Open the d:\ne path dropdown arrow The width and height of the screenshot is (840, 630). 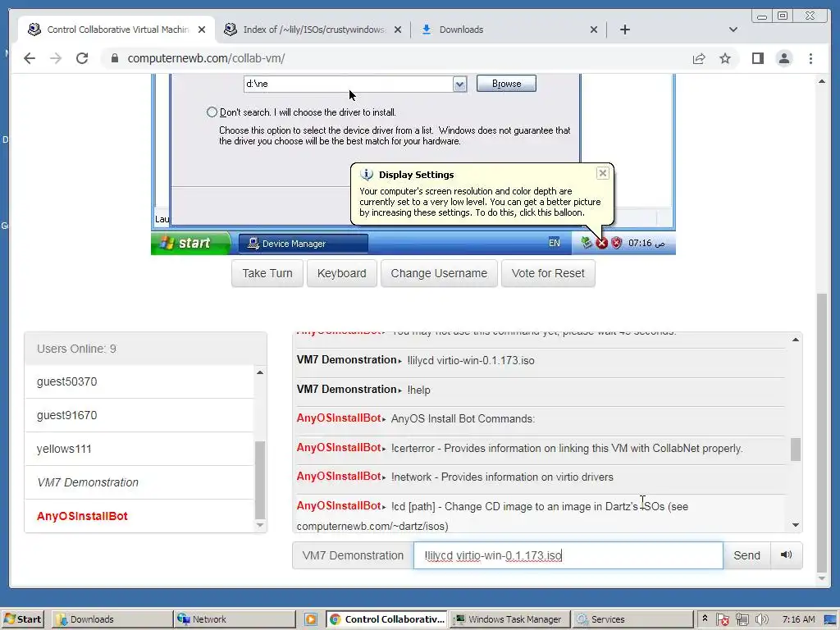point(459,84)
